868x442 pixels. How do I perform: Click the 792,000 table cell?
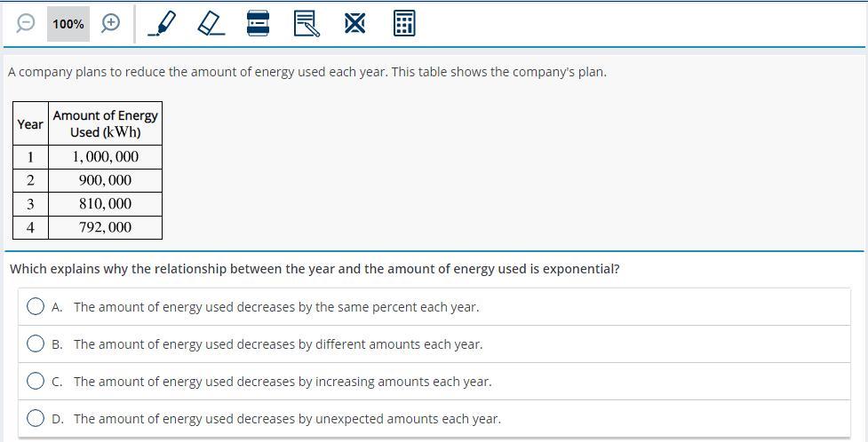pos(105,227)
